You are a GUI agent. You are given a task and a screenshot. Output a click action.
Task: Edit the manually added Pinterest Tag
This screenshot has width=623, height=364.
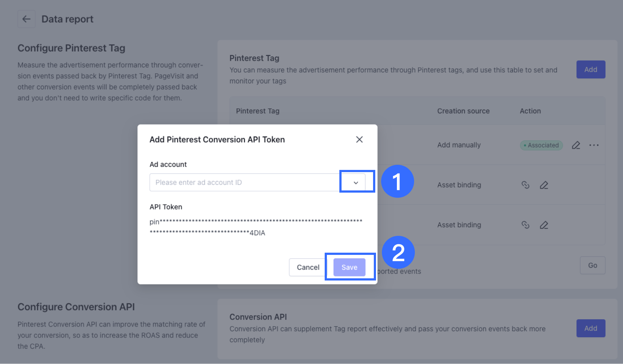(x=576, y=145)
